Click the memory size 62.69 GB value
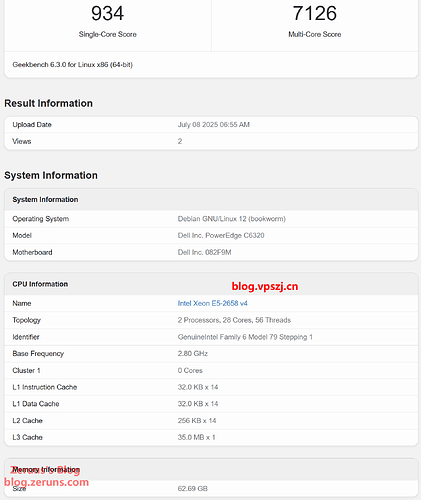 [193, 489]
